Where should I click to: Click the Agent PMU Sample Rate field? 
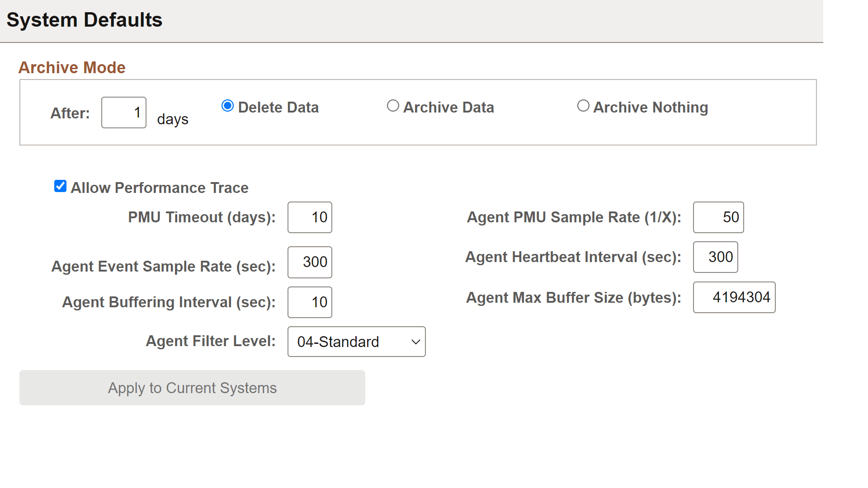(718, 217)
